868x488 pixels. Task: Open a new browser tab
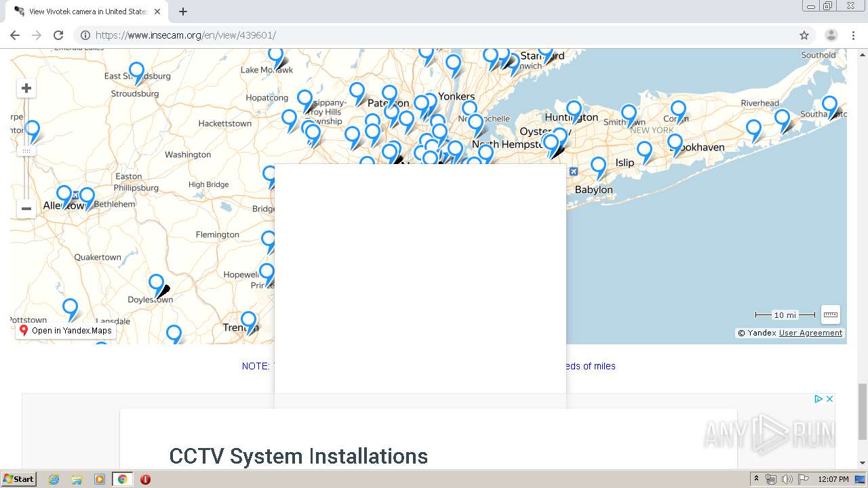pyautogui.click(x=182, y=12)
